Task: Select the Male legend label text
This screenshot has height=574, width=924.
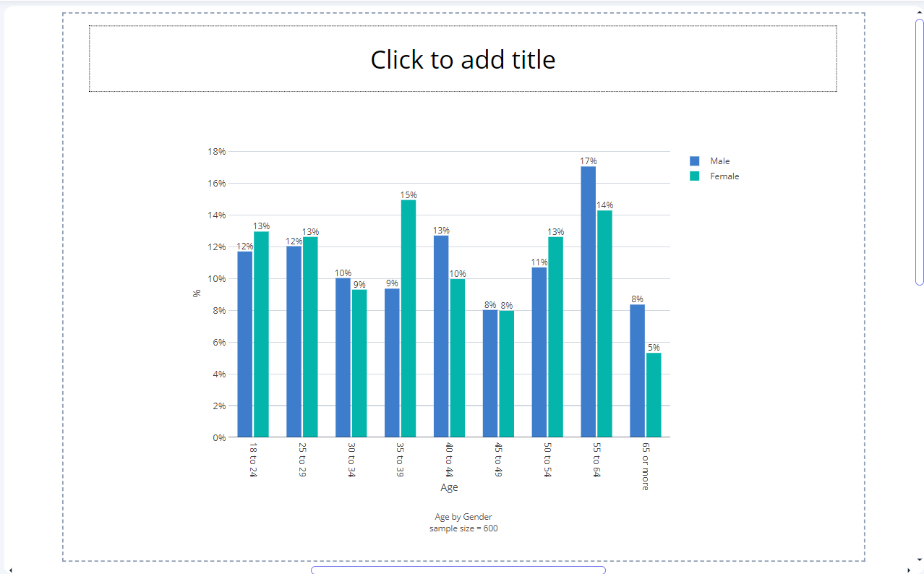Action: [719, 161]
